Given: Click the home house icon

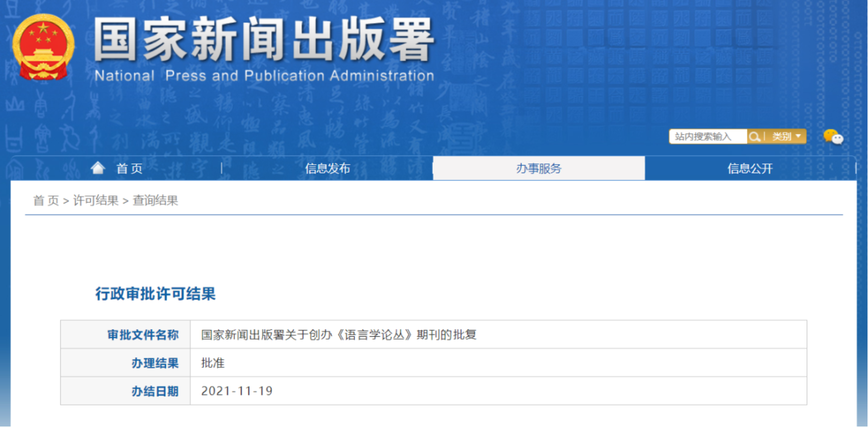Looking at the screenshot, I should pos(98,168).
